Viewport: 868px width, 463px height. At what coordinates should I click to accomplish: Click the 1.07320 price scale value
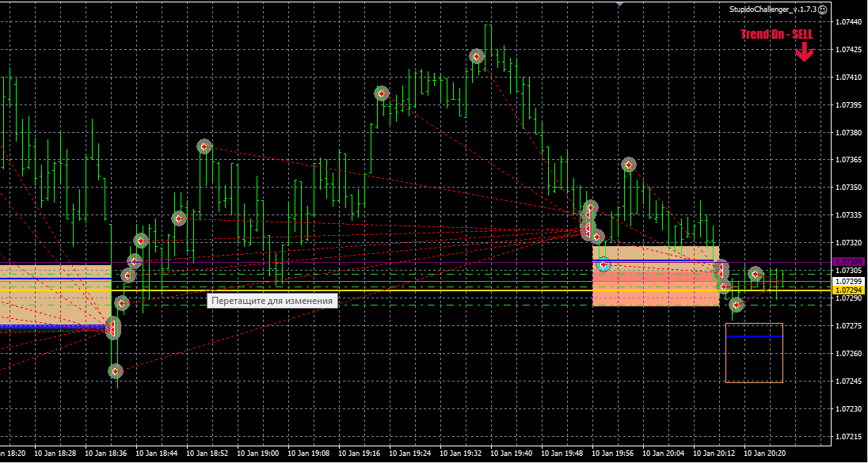[x=849, y=243]
